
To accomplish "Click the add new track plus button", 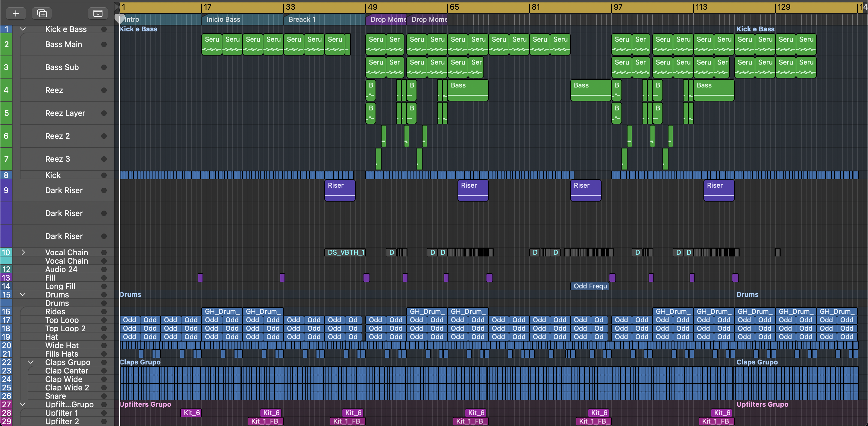I will click(15, 13).
